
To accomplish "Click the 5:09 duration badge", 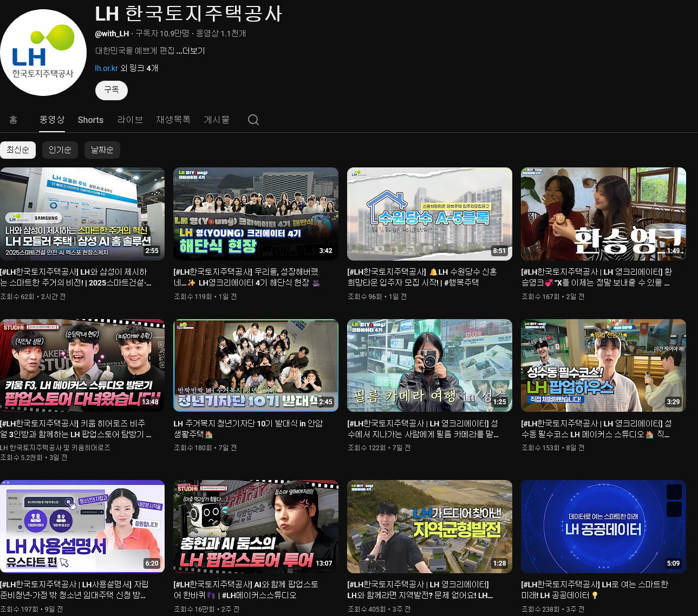I will point(673,563).
